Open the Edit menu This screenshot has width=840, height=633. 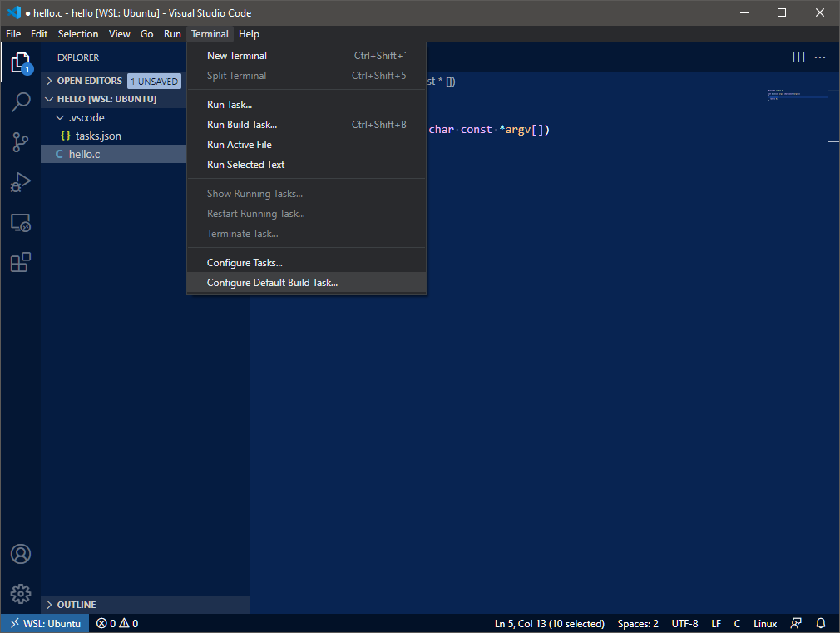coord(39,34)
